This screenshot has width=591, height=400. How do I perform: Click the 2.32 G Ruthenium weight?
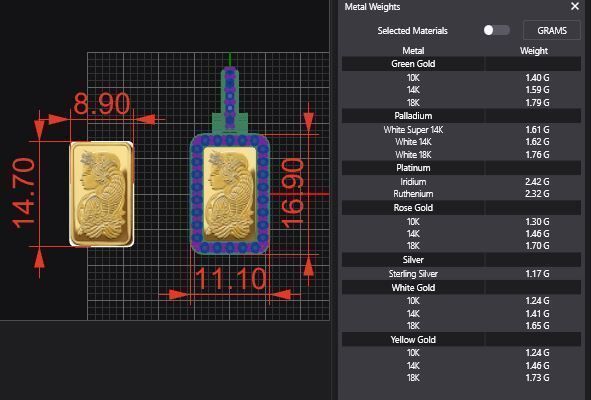point(537,194)
